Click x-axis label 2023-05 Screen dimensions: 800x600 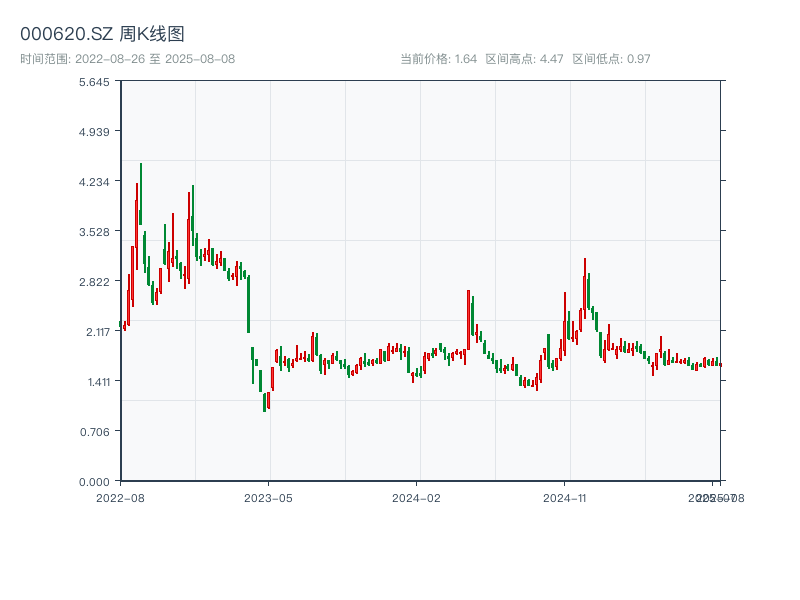click(268, 498)
